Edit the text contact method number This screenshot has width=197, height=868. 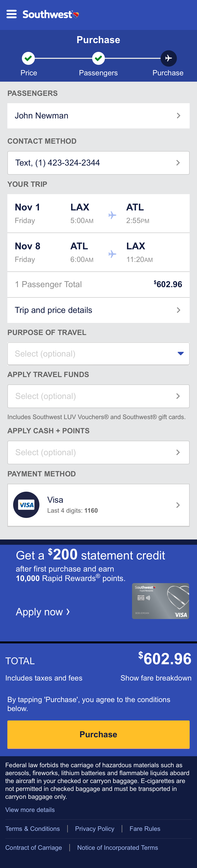point(98,162)
